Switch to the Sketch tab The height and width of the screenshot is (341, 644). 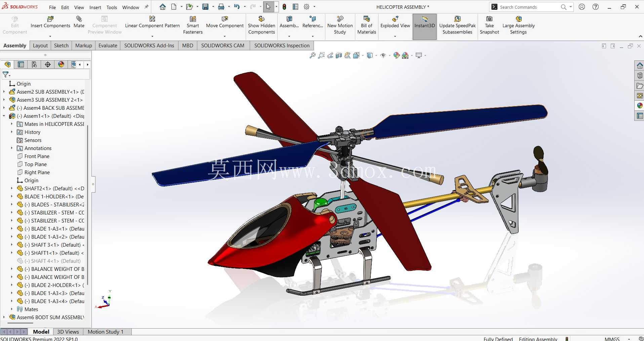point(61,46)
